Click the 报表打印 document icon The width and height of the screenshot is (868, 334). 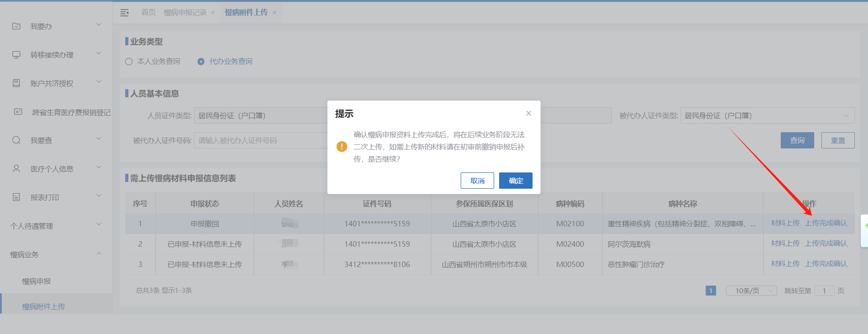(16, 197)
